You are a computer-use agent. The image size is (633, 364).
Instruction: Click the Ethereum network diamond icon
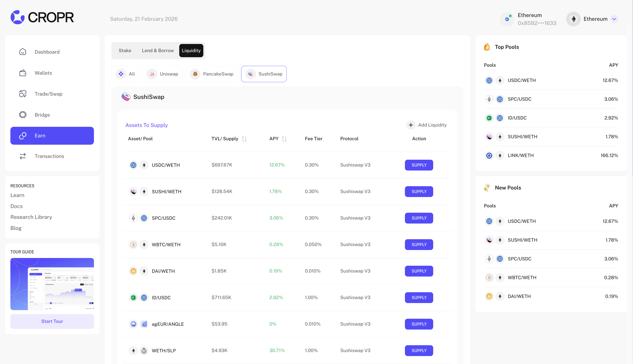[574, 19]
